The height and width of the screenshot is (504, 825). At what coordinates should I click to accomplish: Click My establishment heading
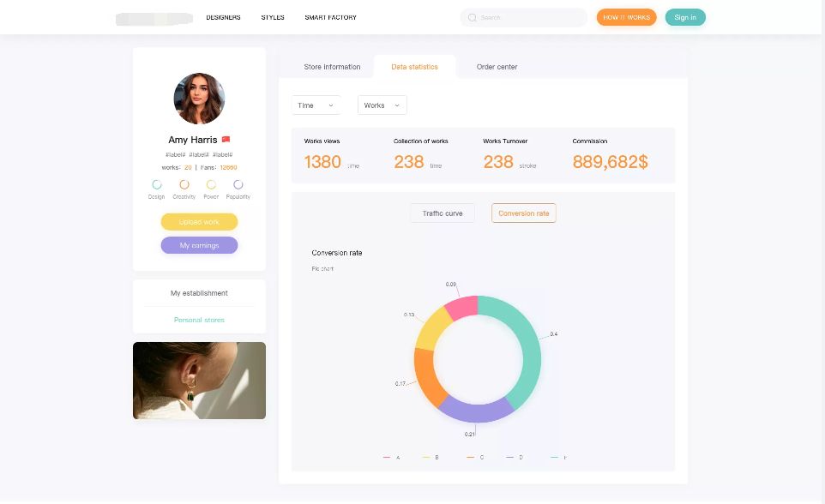[x=200, y=293]
